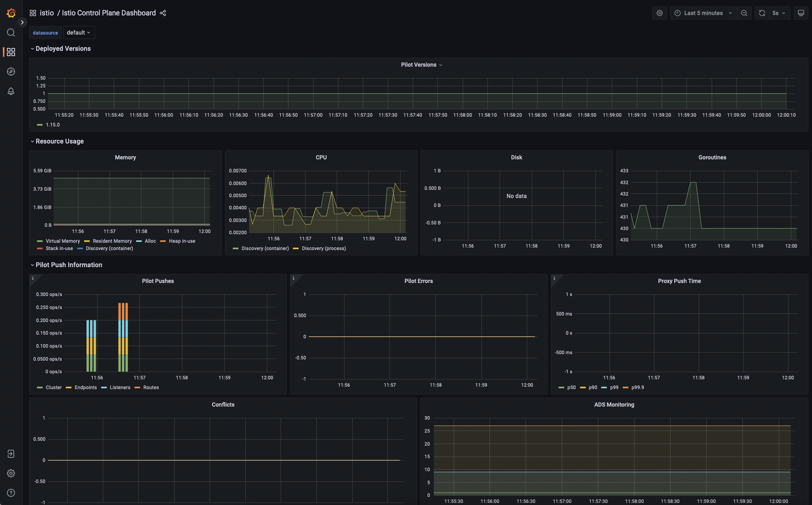Toggle Resident Memory legend series
This screenshot has width=812, height=505.
point(112,241)
